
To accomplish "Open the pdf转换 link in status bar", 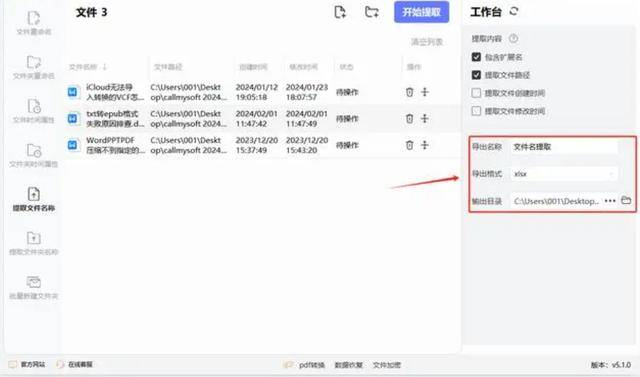I will point(311,365).
